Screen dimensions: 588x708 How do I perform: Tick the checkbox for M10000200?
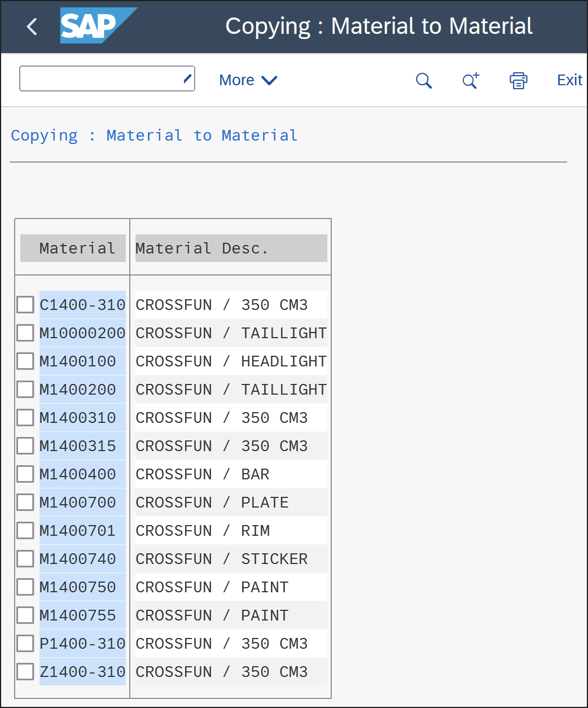(25, 333)
